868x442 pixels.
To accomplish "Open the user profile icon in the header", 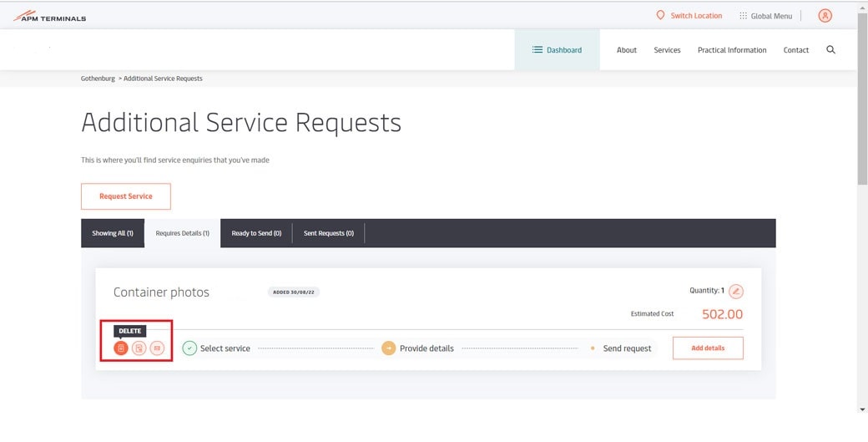I will (825, 16).
